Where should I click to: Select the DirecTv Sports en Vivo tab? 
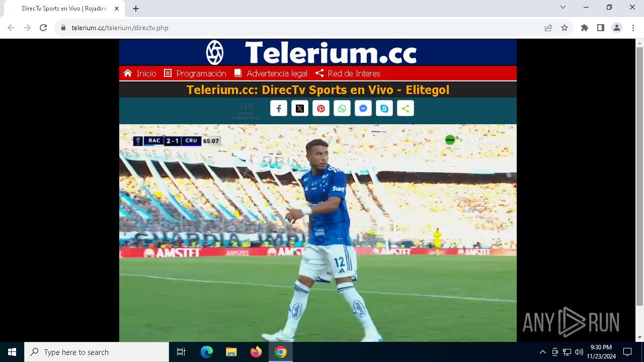click(64, 9)
